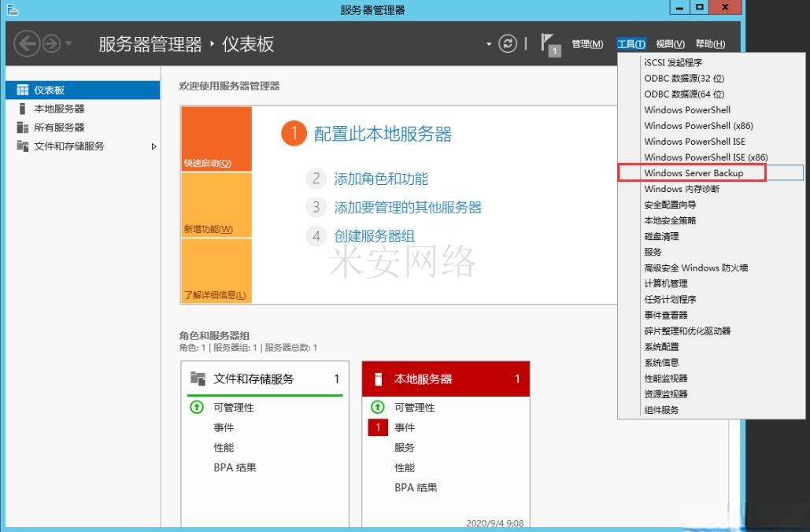
Task: Select Windows PowerShell ISE menu entry
Action: click(x=694, y=142)
